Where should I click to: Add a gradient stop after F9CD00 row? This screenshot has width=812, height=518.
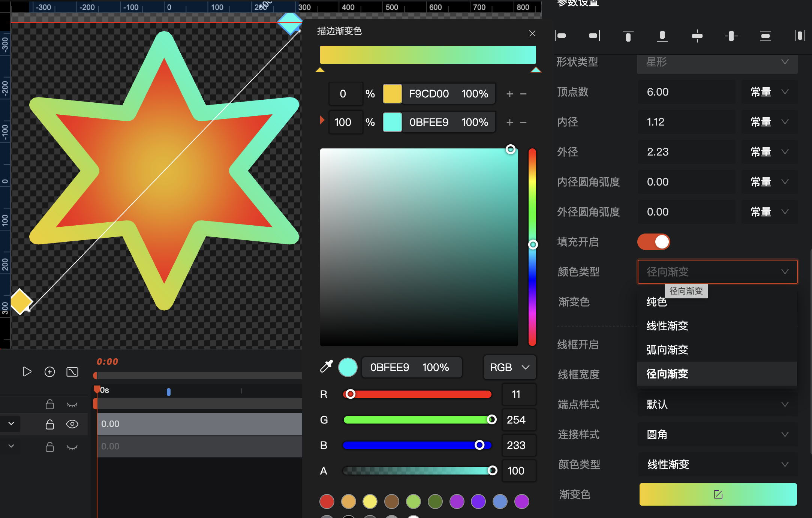(x=509, y=94)
